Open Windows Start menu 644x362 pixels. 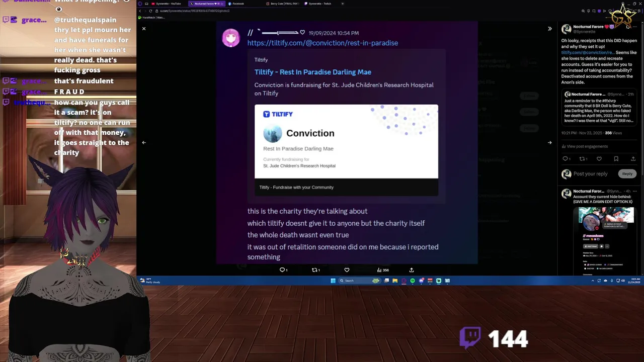[x=333, y=281]
